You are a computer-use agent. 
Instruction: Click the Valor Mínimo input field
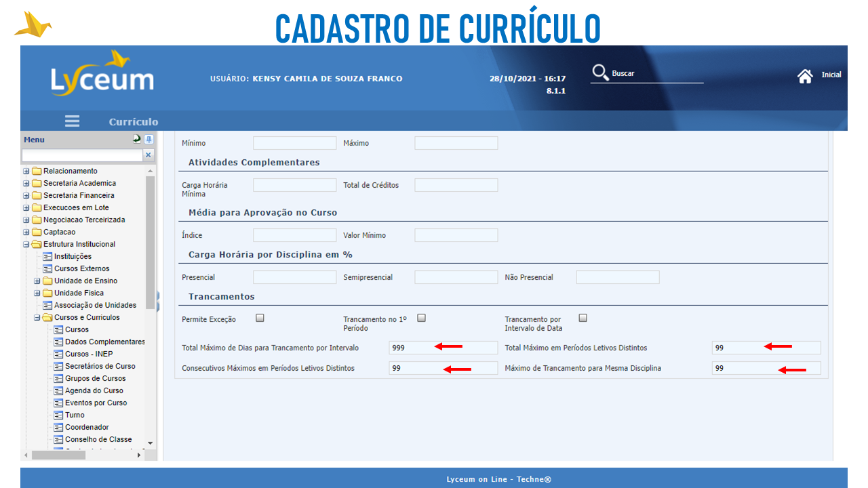[456, 235]
